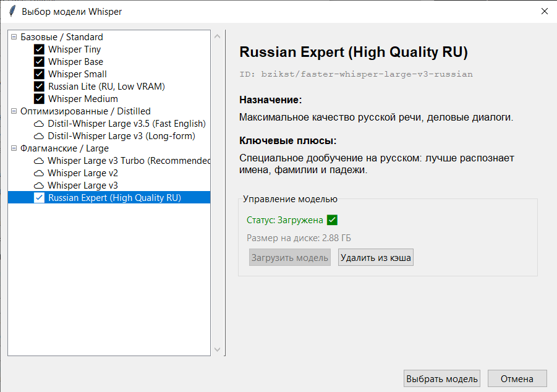Click cloud icon next to Distil-Whisper Large v3.5
This screenshot has height=392, width=557.
[x=39, y=124]
